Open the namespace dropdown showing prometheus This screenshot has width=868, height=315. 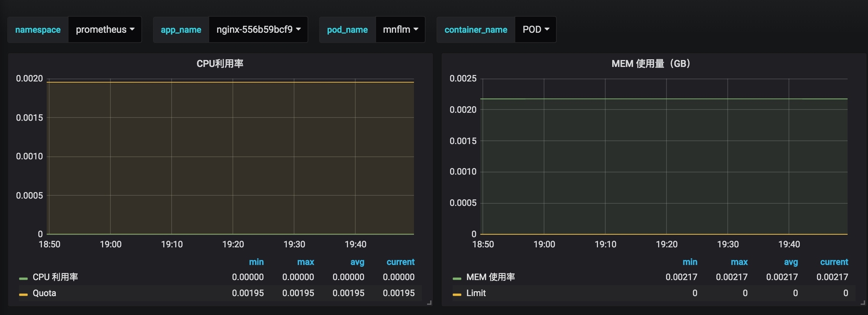(x=105, y=29)
